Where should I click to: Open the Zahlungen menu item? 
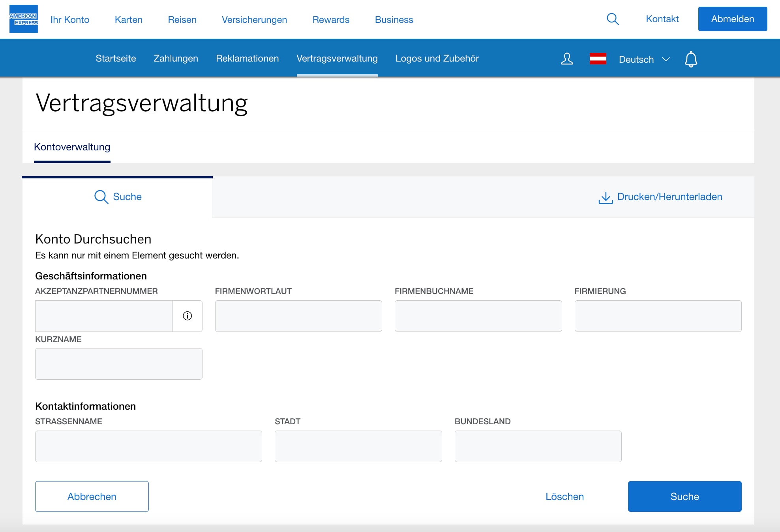176,58
